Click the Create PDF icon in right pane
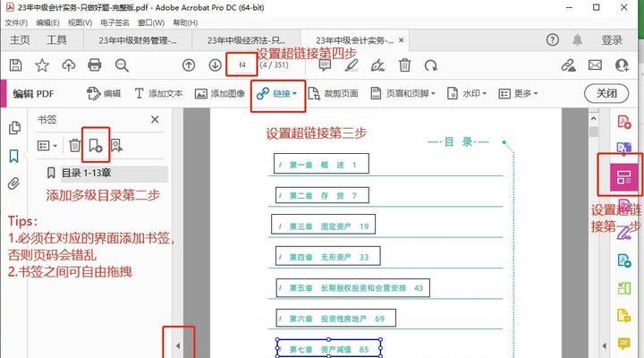 [x=624, y=122]
